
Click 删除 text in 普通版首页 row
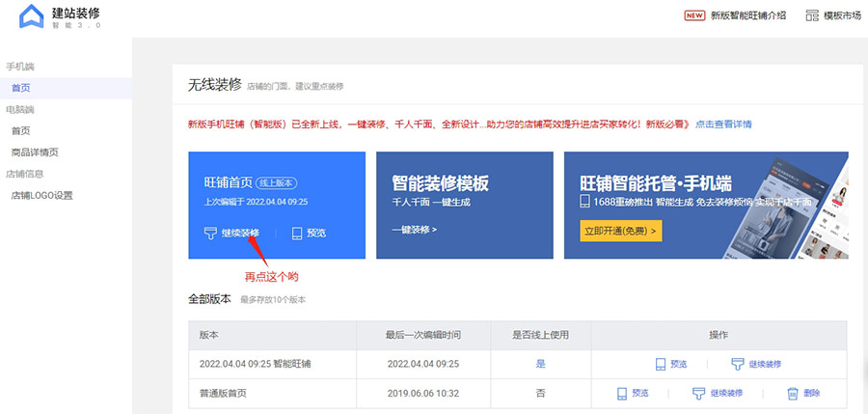(x=811, y=394)
